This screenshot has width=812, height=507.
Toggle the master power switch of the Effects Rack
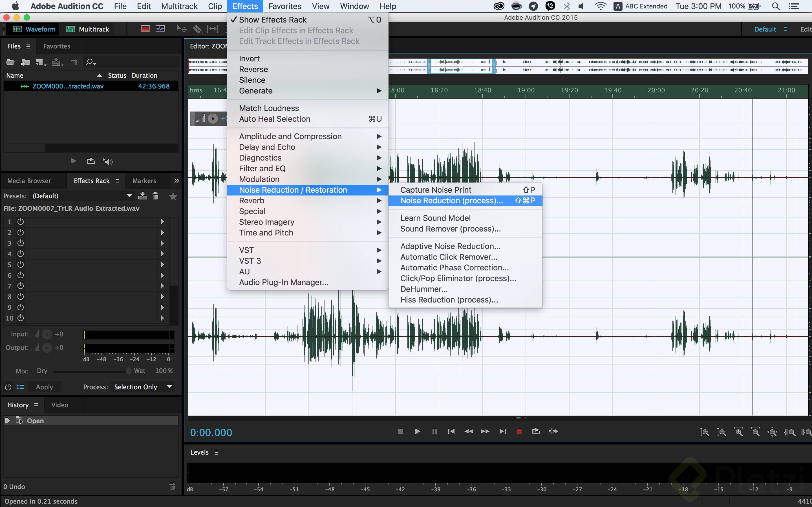(x=8, y=387)
